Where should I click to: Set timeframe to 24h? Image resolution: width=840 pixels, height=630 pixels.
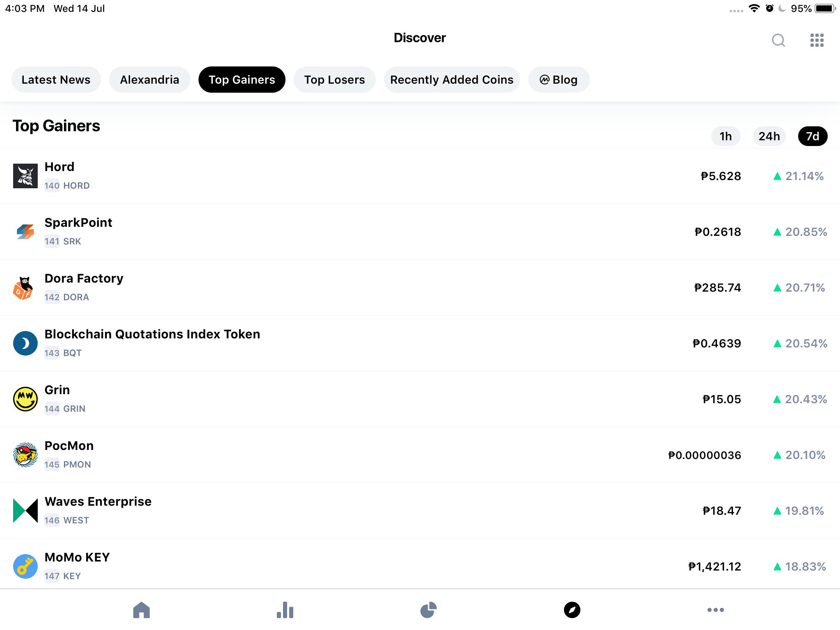pyautogui.click(x=769, y=136)
